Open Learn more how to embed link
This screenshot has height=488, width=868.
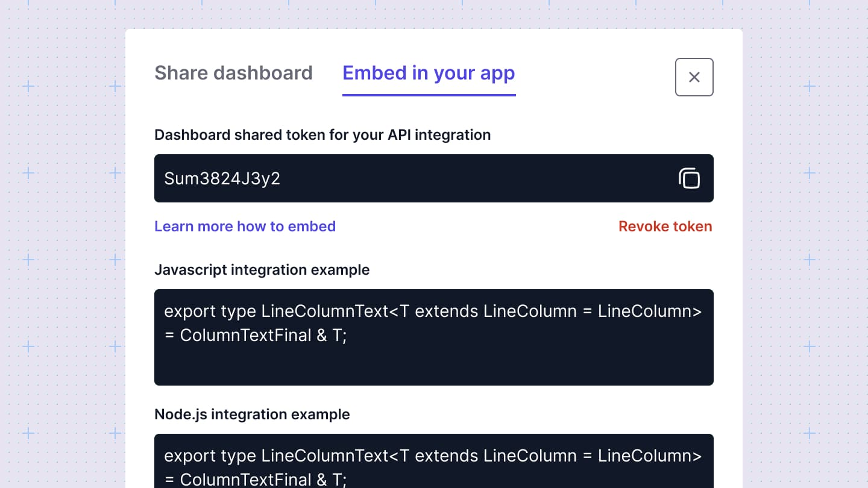click(x=245, y=227)
